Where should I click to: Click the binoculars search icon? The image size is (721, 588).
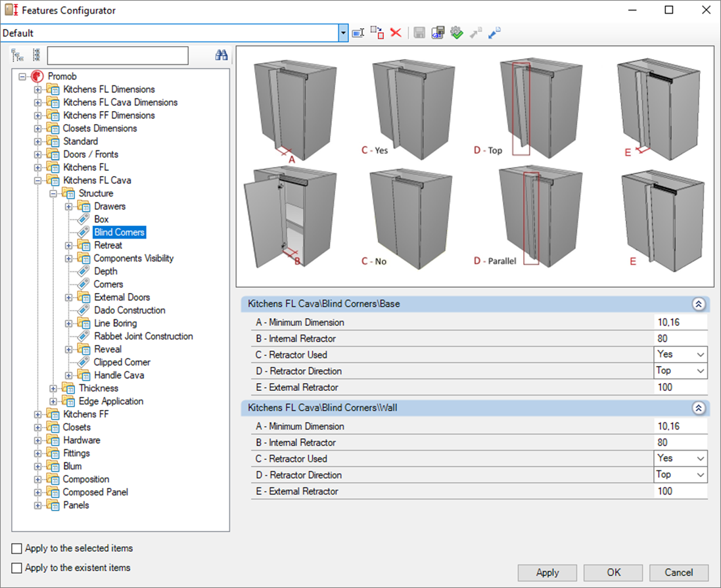(x=221, y=56)
